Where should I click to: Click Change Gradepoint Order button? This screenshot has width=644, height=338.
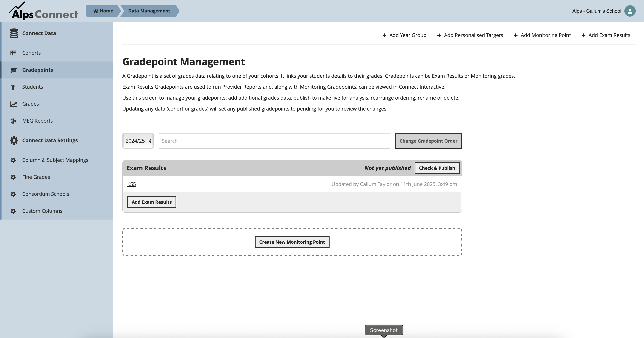[428, 141]
